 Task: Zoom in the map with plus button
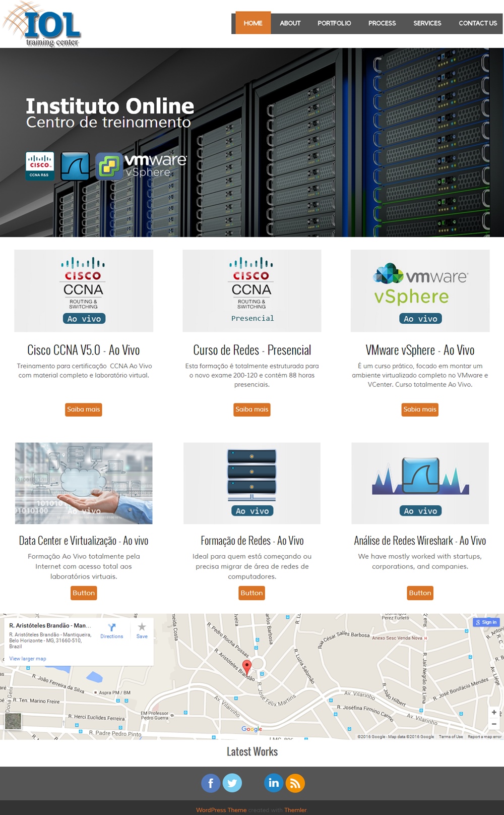pos(494,713)
